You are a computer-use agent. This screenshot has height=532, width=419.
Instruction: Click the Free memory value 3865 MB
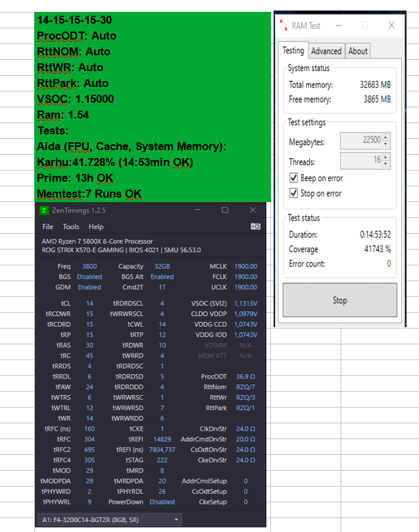[x=378, y=99]
